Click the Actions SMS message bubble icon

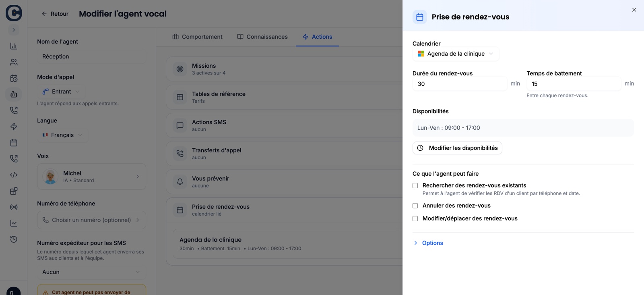click(180, 125)
